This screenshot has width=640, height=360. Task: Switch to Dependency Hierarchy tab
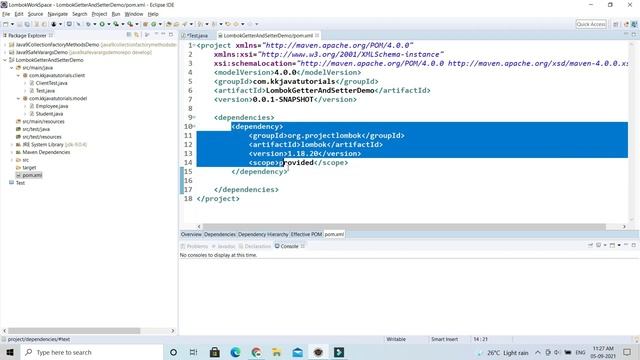tap(263, 234)
